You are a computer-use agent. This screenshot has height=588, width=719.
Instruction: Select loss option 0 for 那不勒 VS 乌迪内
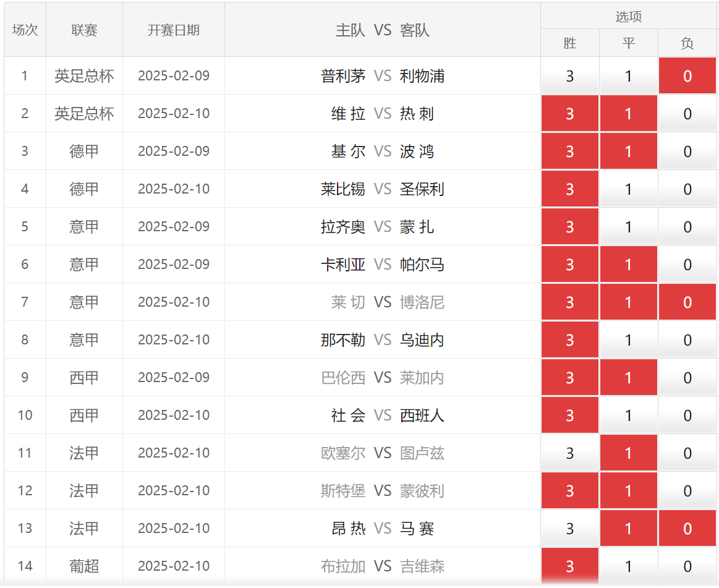click(x=687, y=339)
